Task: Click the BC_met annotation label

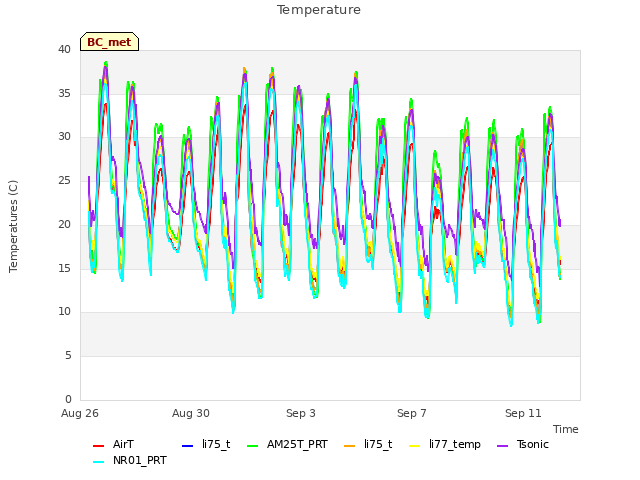Action: point(109,42)
